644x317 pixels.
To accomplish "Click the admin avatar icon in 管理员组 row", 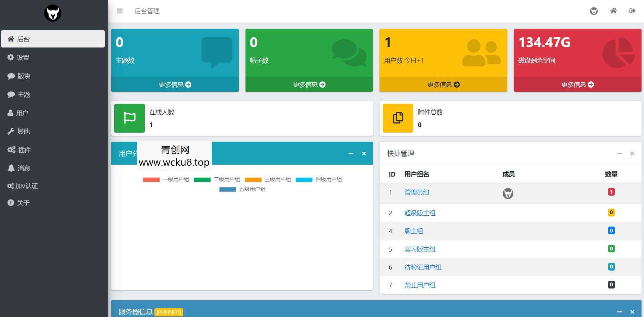I will tap(508, 194).
